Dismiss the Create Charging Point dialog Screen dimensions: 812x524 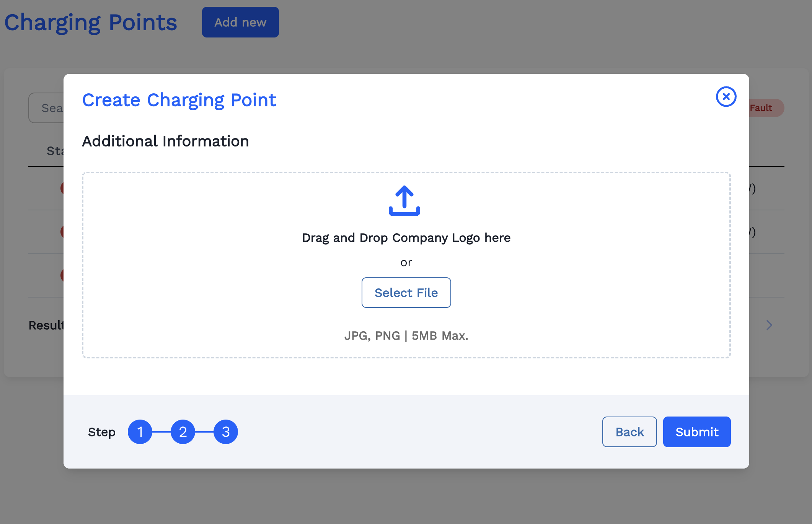click(x=726, y=97)
